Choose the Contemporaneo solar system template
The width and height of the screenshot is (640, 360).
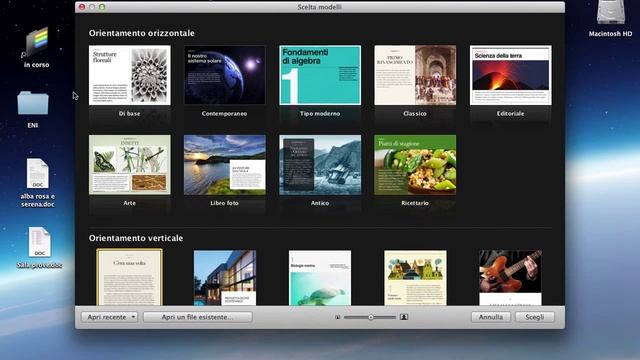(225, 75)
